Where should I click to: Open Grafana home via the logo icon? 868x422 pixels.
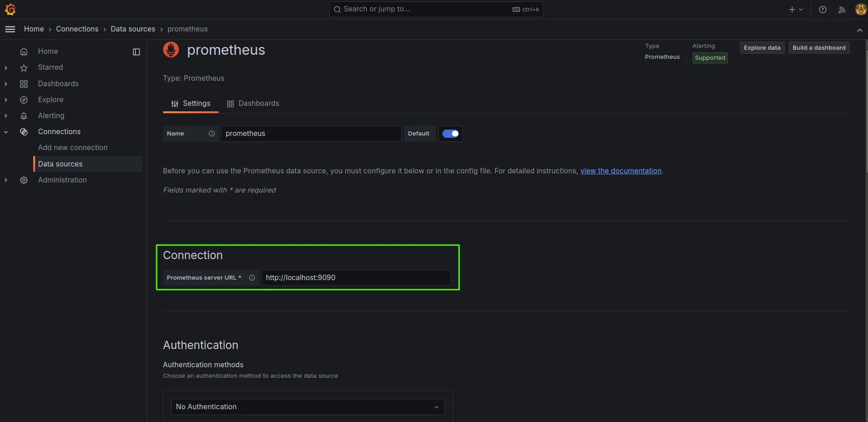pyautogui.click(x=10, y=9)
